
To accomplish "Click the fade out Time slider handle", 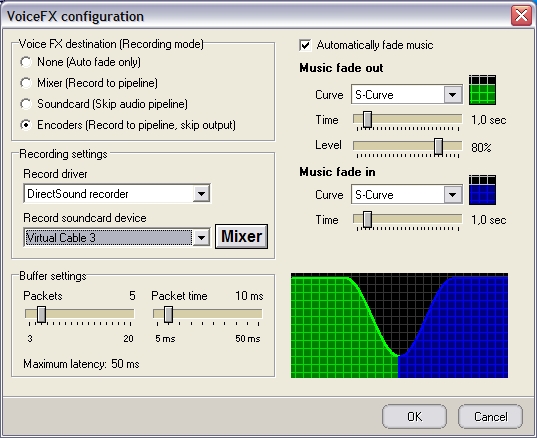I will click(x=367, y=120).
